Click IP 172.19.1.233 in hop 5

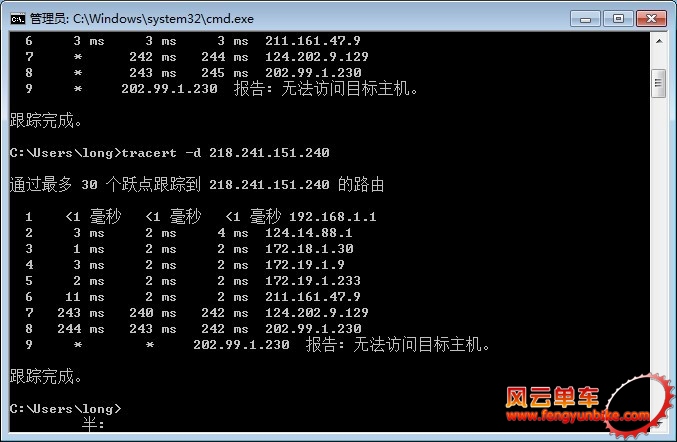313,281
